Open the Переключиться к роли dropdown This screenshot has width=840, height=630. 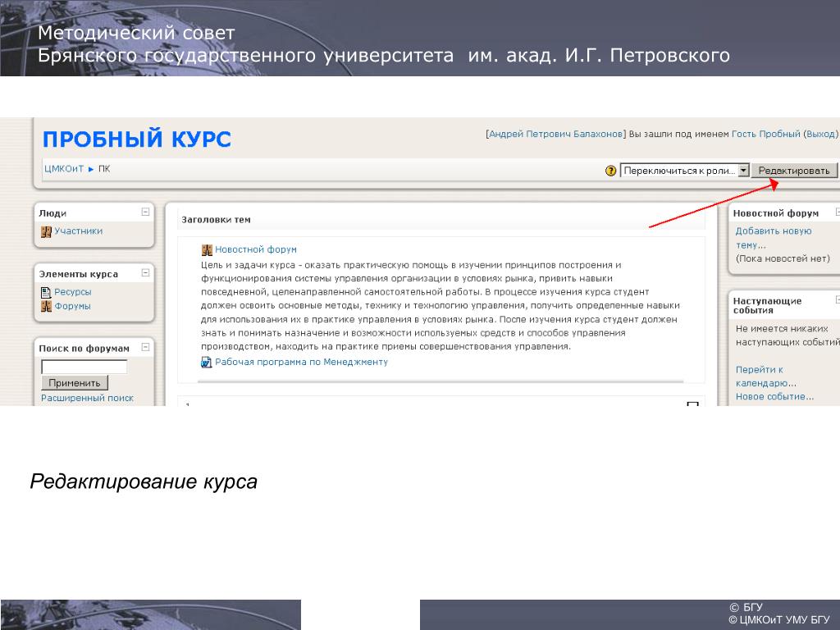click(684, 171)
